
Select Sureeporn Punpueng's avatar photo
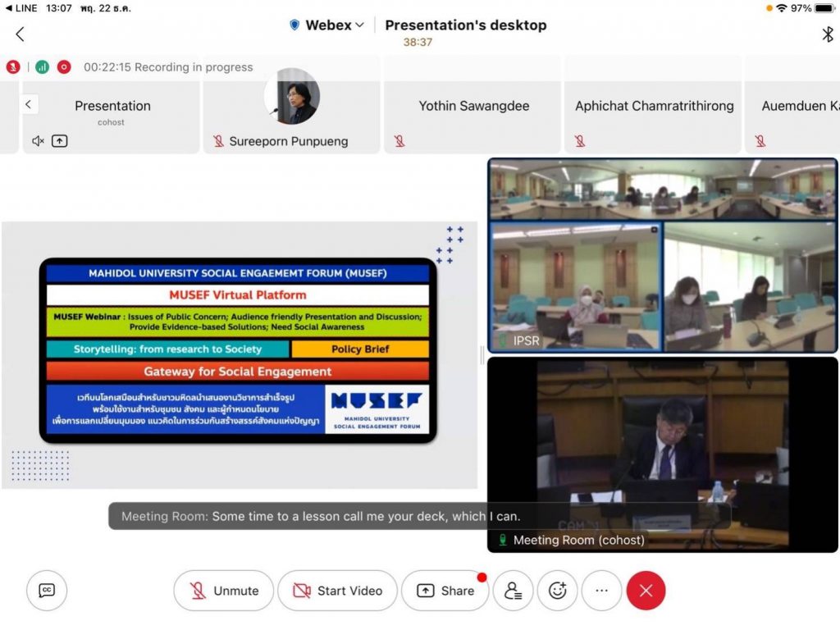coord(292,97)
